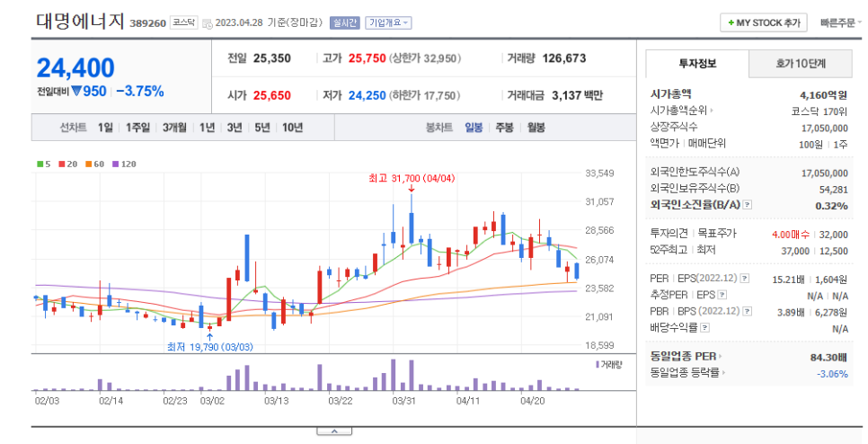Click the 4.00매수 investment opinion
Image resolution: width=868 pixels, height=444 pixels.
click(791, 235)
